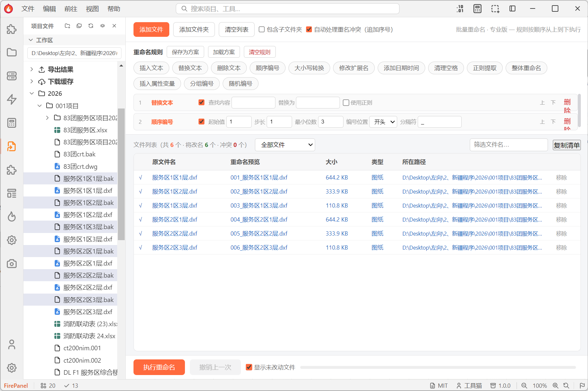Collapse the 2026 folder node
The width and height of the screenshot is (588, 391).
pyautogui.click(x=32, y=94)
